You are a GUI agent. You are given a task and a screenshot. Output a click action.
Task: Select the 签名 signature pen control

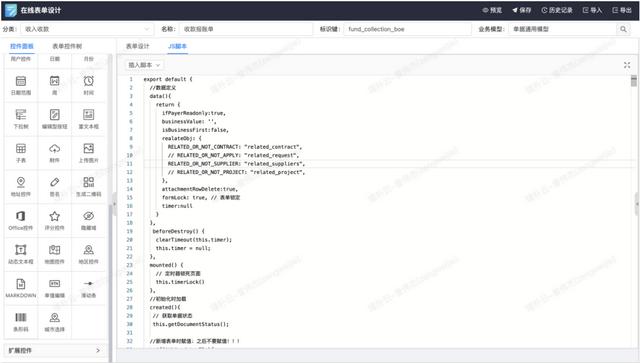click(55, 187)
